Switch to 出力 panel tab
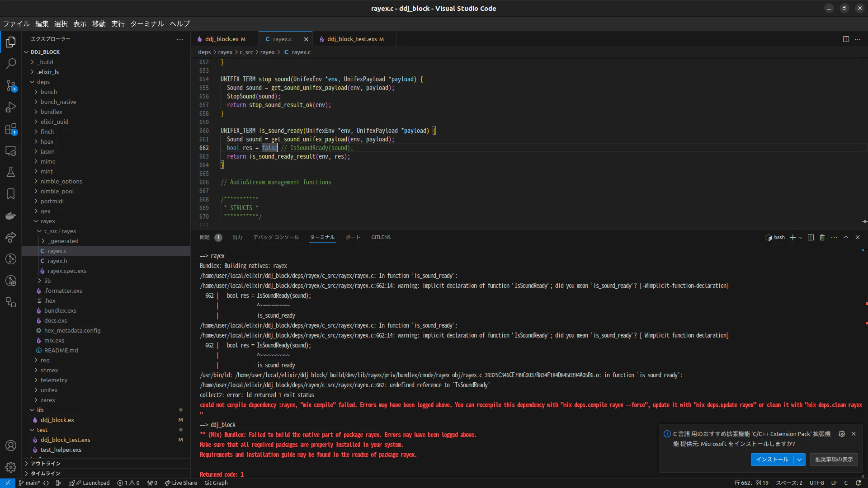Screen dimensions: 868x488 pyautogui.click(x=237, y=238)
